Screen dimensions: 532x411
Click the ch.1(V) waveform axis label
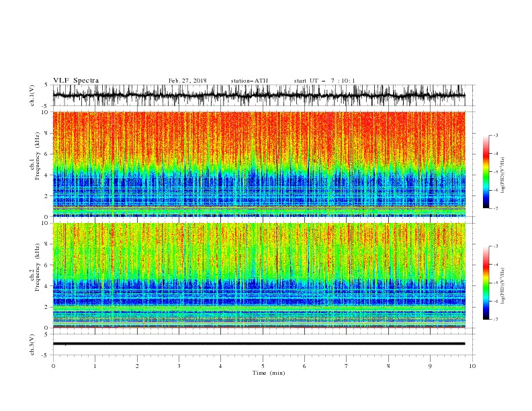coord(32,95)
